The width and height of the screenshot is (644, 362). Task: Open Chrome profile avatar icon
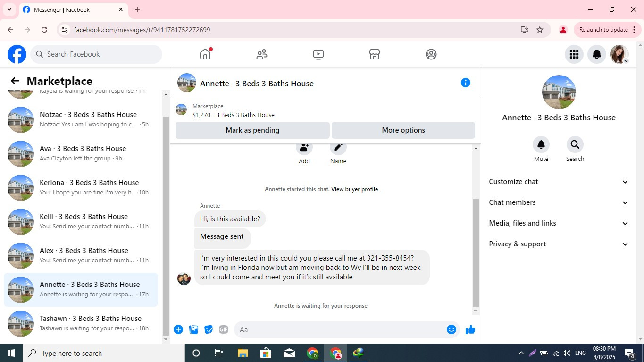coord(563,30)
